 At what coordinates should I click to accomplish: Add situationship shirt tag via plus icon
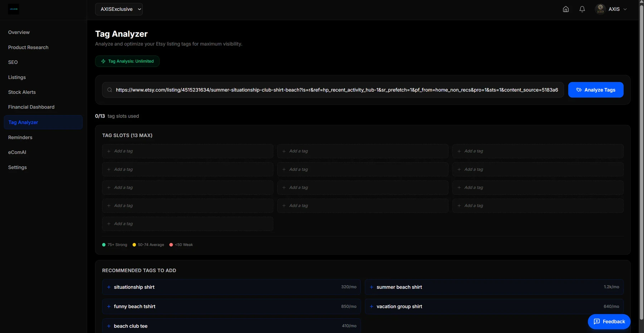109,287
